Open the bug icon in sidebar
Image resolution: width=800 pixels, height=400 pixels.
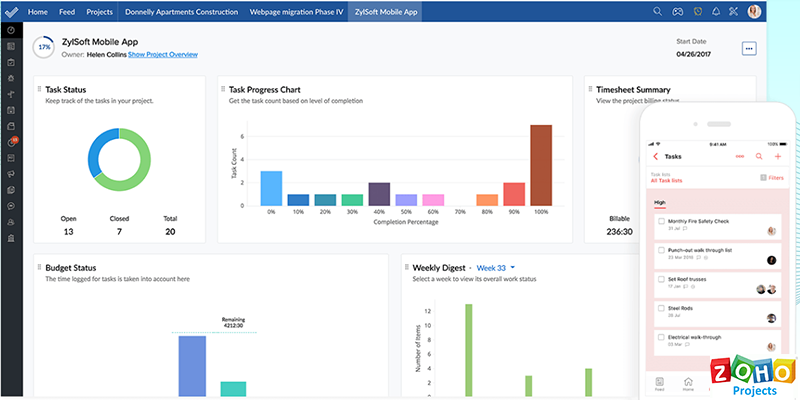[11, 78]
